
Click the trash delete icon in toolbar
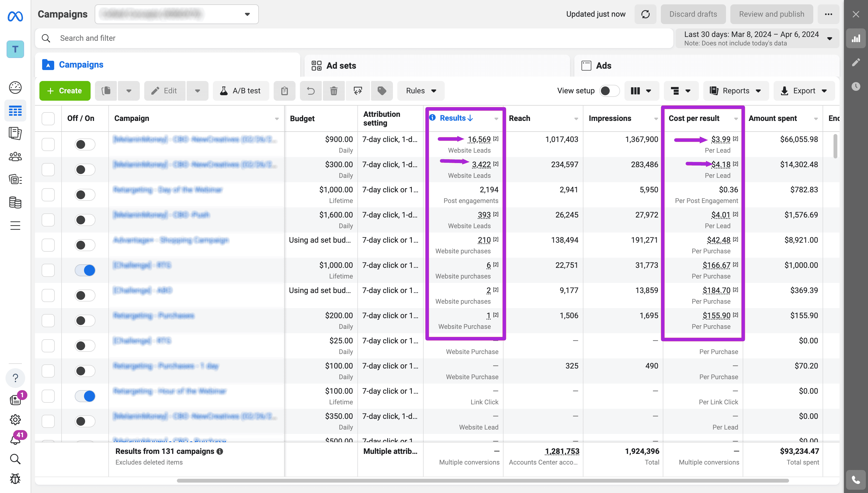coord(334,91)
